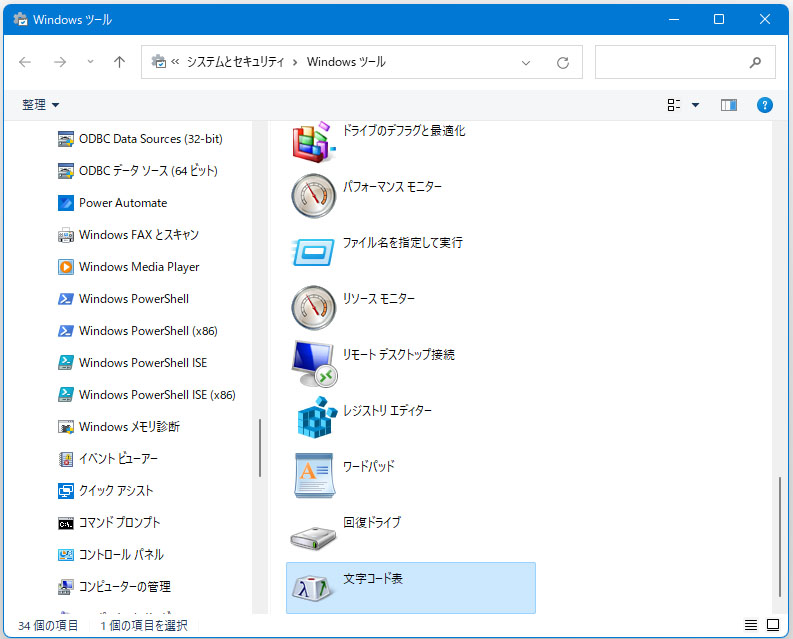793x639 pixels.
Task: Click the Windows PowerShell ISE icon
Action: click(65, 363)
